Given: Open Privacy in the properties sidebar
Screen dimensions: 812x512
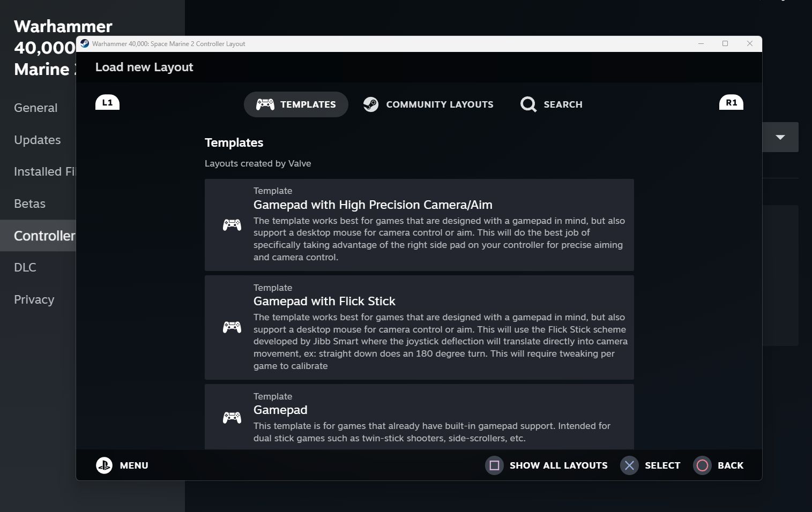Looking at the screenshot, I should click(x=34, y=299).
